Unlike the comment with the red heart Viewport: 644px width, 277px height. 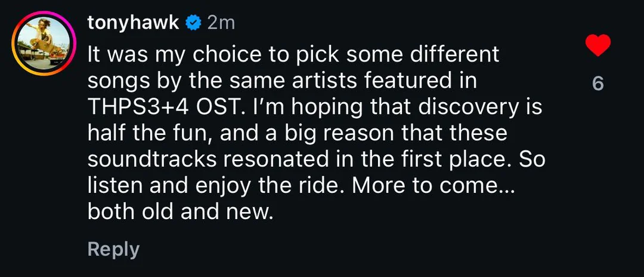coord(598,45)
